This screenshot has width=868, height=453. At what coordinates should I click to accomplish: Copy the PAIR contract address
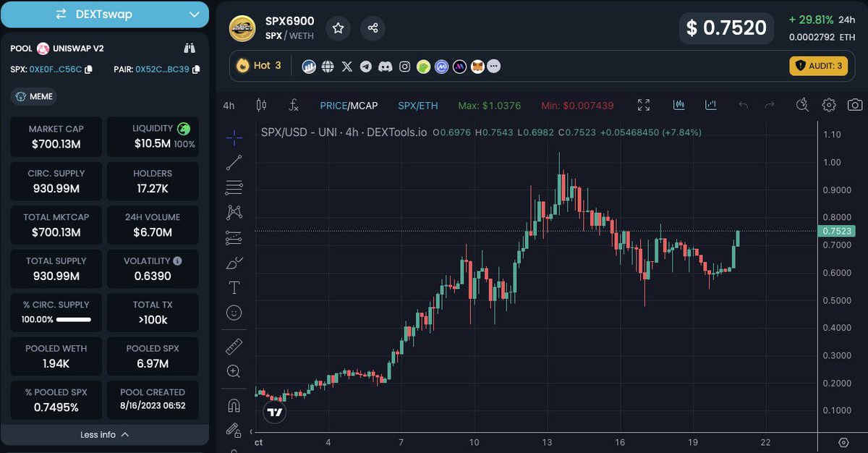coord(196,70)
